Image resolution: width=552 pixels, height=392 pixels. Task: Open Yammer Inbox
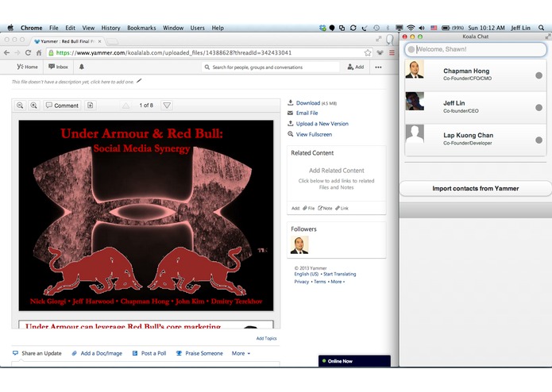coord(58,67)
